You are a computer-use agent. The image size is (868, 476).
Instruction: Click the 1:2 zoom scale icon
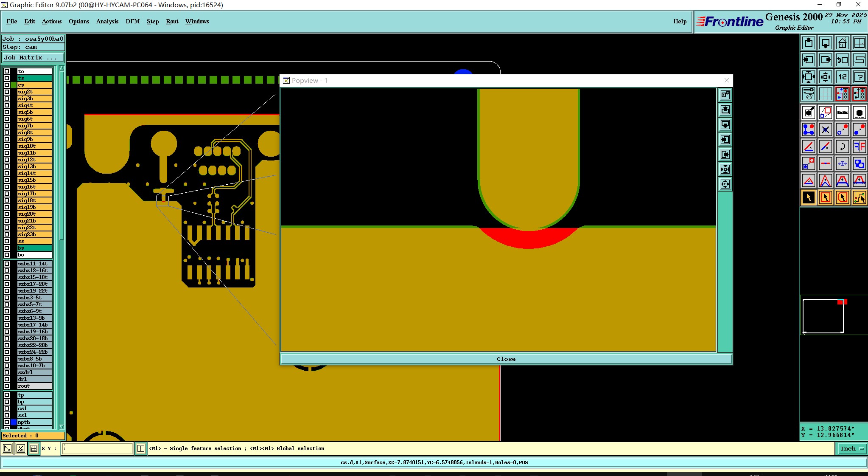tap(842, 77)
